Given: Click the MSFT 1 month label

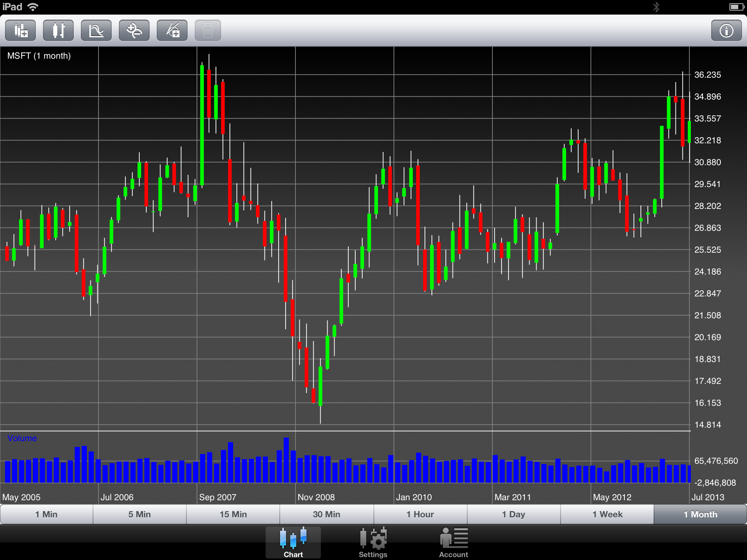Looking at the screenshot, I should (39, 56).
